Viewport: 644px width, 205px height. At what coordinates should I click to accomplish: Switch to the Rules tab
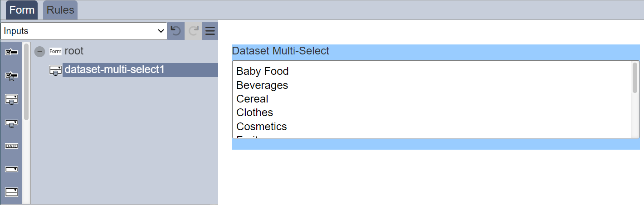tap(60, 10)
